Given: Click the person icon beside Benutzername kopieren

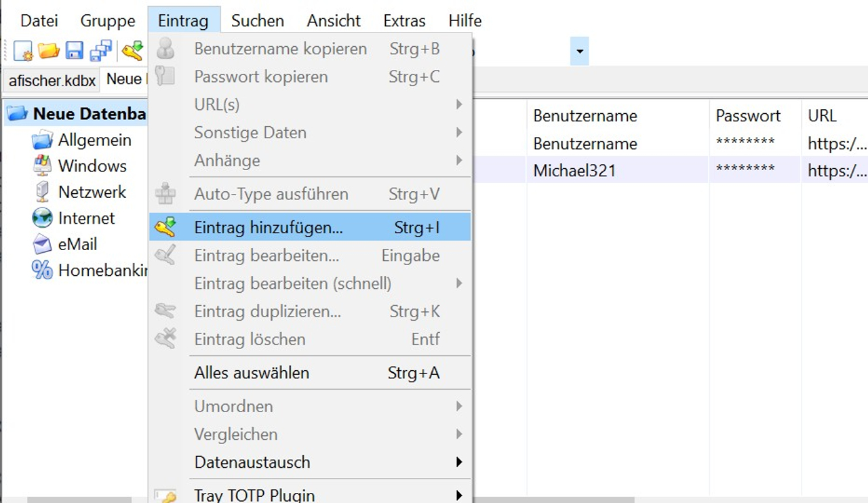Looking at the screenshot, I should point(165,49).
